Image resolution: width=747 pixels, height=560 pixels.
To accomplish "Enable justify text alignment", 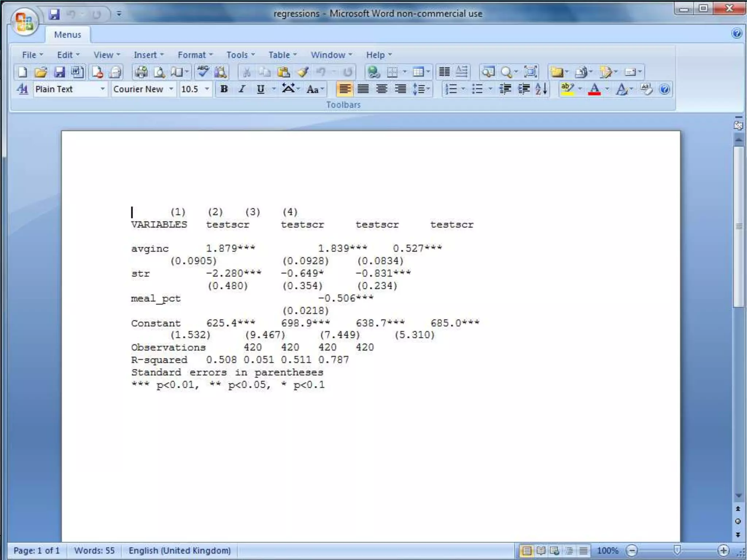I will click(363, 89).
